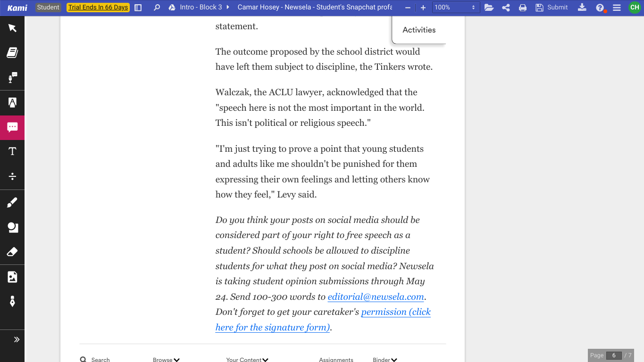Expand the Binder dropdown

(385, 359)
